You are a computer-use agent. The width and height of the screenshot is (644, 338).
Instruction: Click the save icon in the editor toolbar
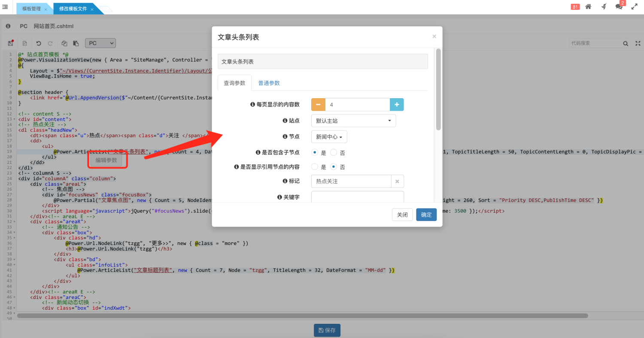[x=11, y=43]
